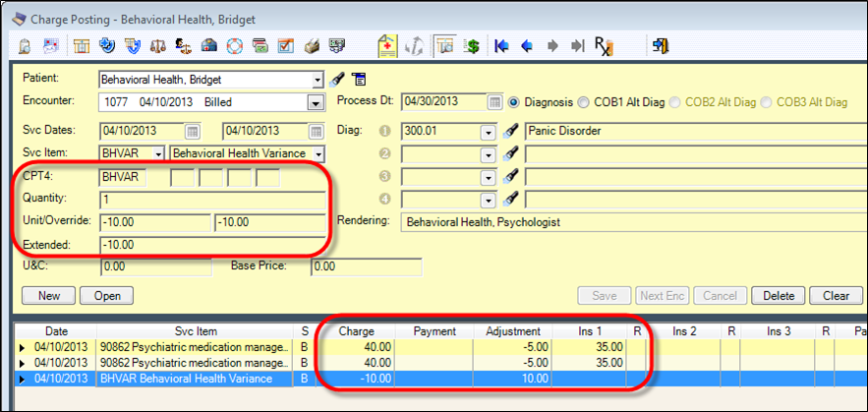Viewport: 868px width, 412px height.
Task: Click the -10.00 charge cell
Action: (357, 379)
